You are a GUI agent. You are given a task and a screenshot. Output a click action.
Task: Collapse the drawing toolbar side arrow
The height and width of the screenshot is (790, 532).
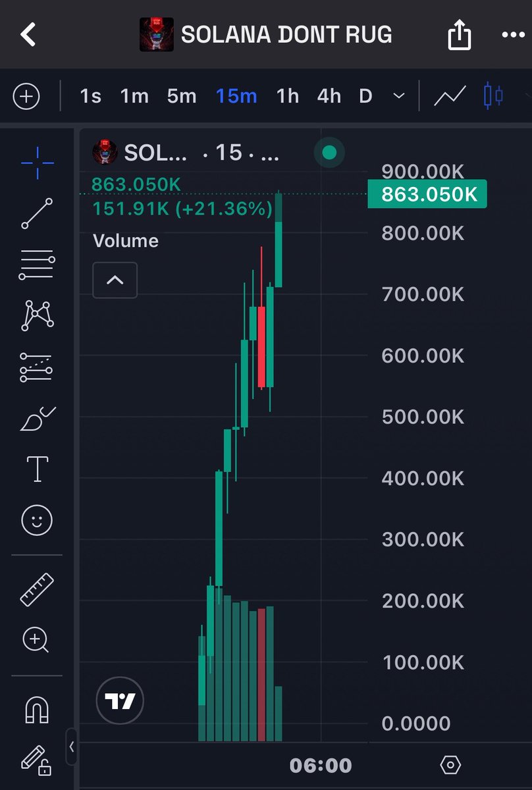(72, 747)
